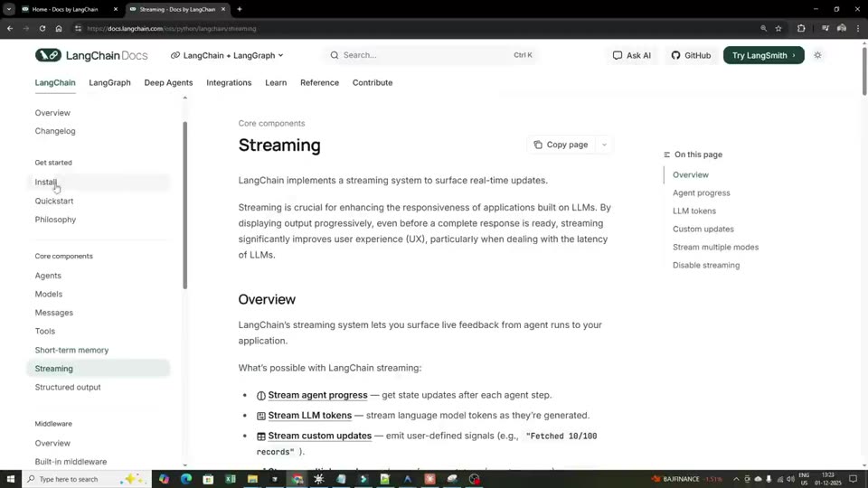The image size is (868, 488).
Task: Expand the Copy page dropdown arrow
Action: coord(604,145)
